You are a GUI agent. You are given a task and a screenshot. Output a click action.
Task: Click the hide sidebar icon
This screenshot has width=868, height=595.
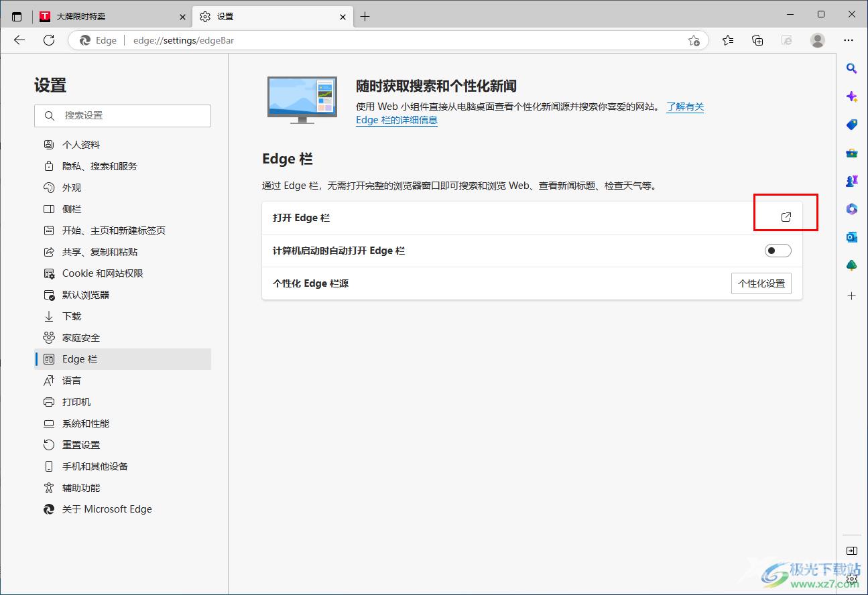click(852, 551)
